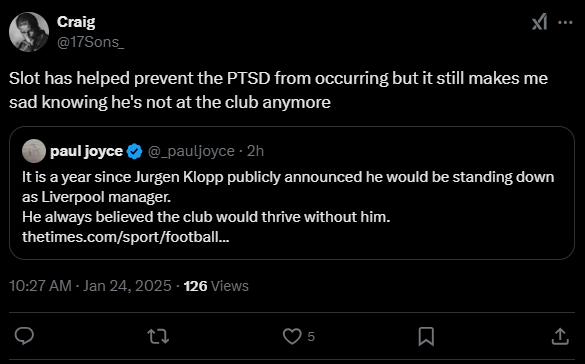
Task: Open Craig's profile avatar
Action: pyautogui.click(x=29, y=32)
